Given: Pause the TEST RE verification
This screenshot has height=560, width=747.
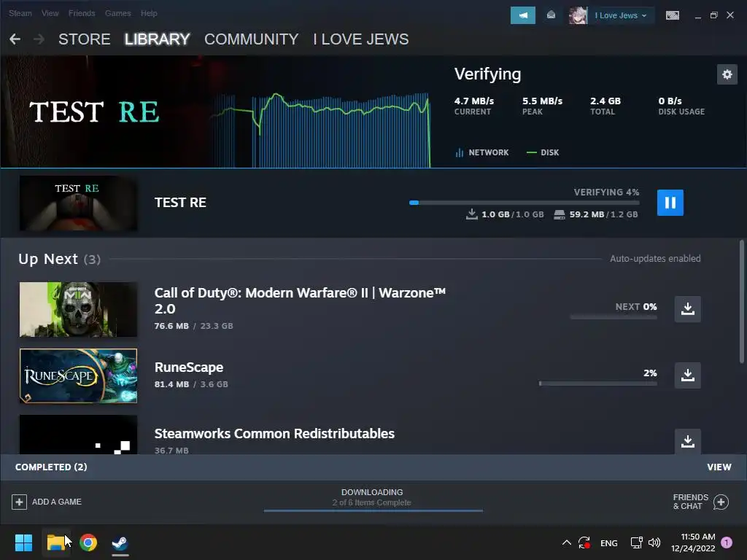Looking at the screenshot, I should [670, 203].
